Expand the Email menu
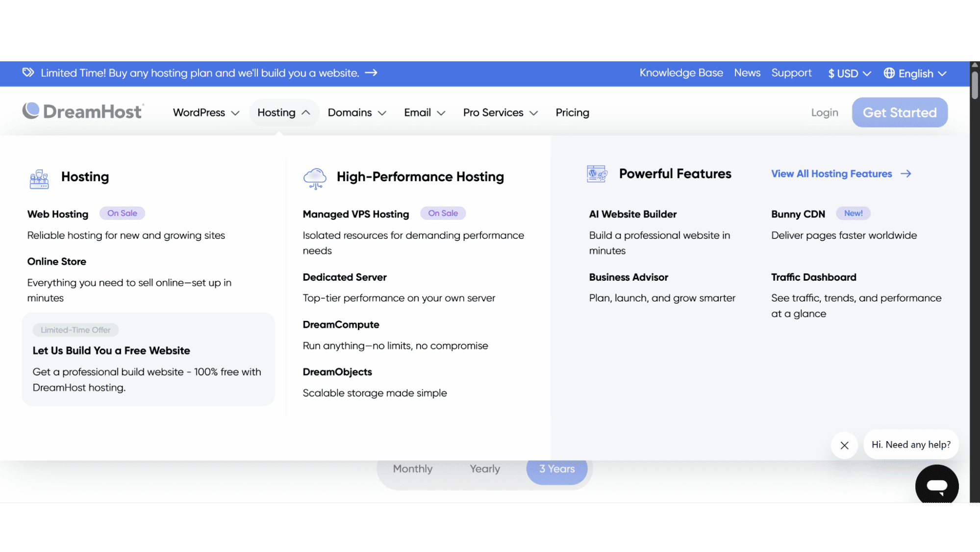This screenshot has width=980, height=552. point(425,112)
